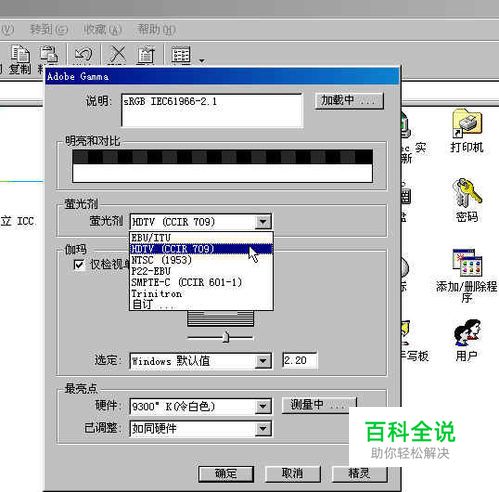Viewport: 499px width, 492px height.
Task: Click the Adobe Gamma title bar
Action: (222, 76)
